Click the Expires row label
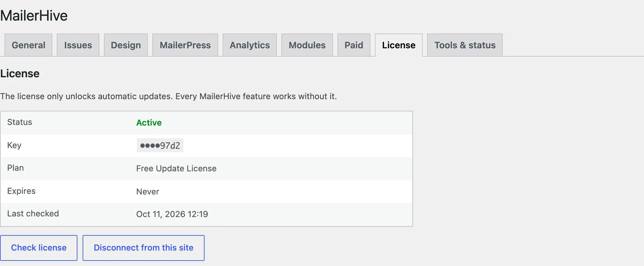644x266 pixels. [x=21, y=191]
